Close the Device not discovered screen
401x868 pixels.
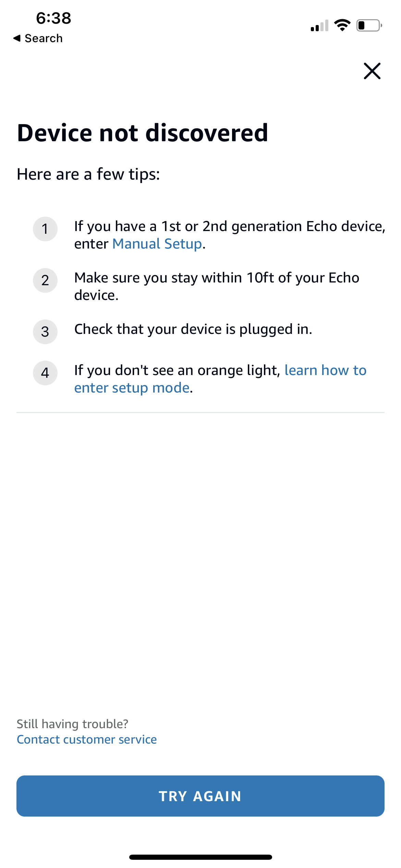(x=372, y=71)
